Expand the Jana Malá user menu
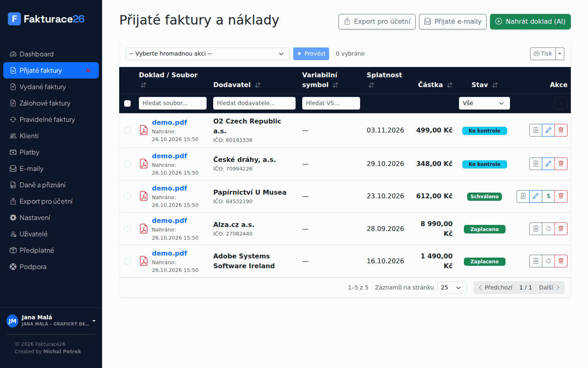The height and width of the screenshot is (368, 588). (51, 321)
